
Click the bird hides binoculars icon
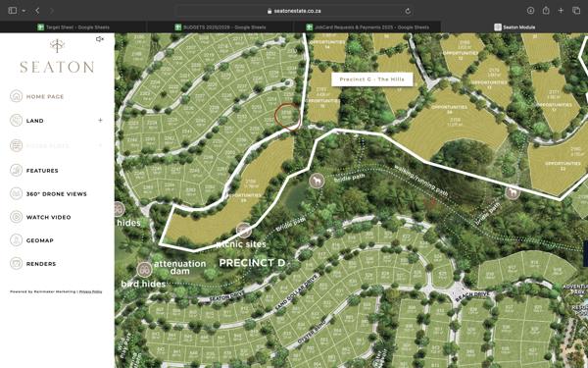click(x=144, y=269)
